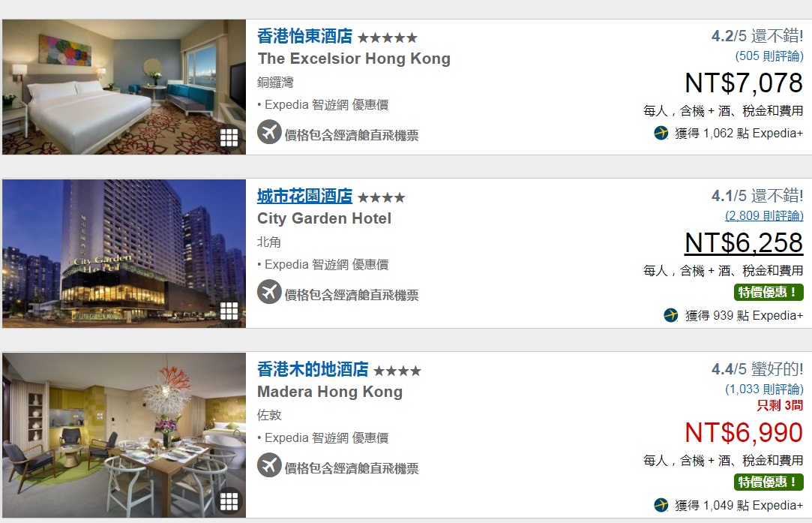Click airplane icon in The Excelsior listing
Image resolution: width=812 pixels, height=523 pixels.
(269, 132)
